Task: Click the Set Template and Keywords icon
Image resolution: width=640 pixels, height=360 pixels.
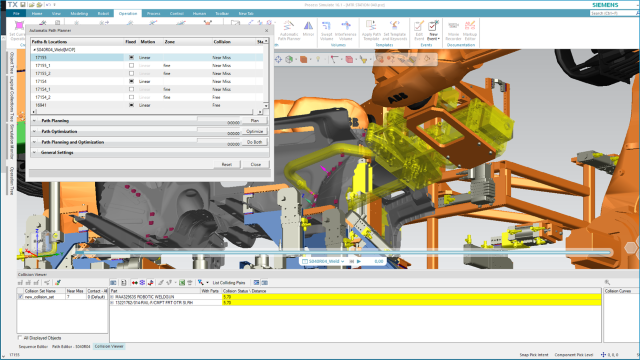Action: click(x=395, y=31)
